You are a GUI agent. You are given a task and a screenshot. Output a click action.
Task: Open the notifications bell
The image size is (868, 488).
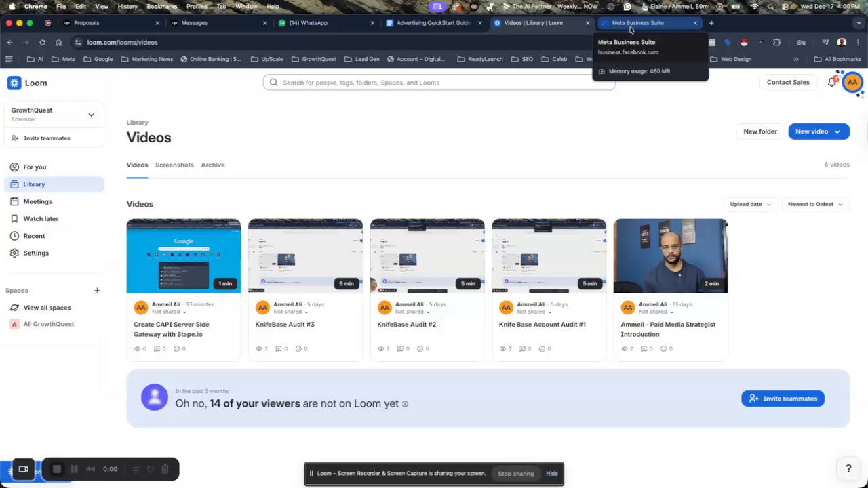pyautogui.click(x=832, y=82)
